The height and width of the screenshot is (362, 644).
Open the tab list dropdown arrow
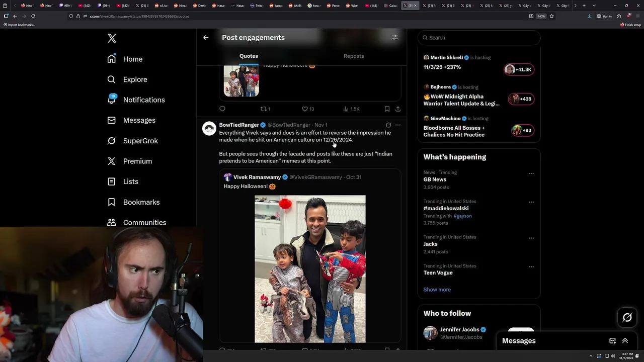point(594,6)
